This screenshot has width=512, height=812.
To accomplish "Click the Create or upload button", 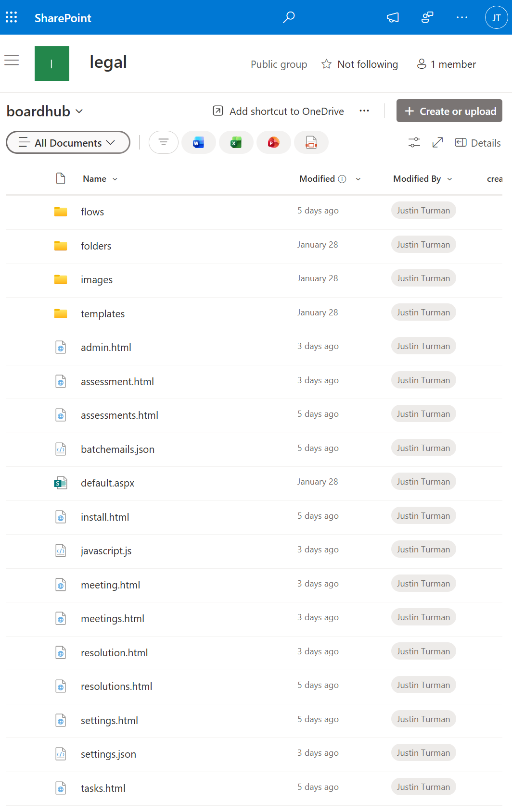I will pos(449,111).
